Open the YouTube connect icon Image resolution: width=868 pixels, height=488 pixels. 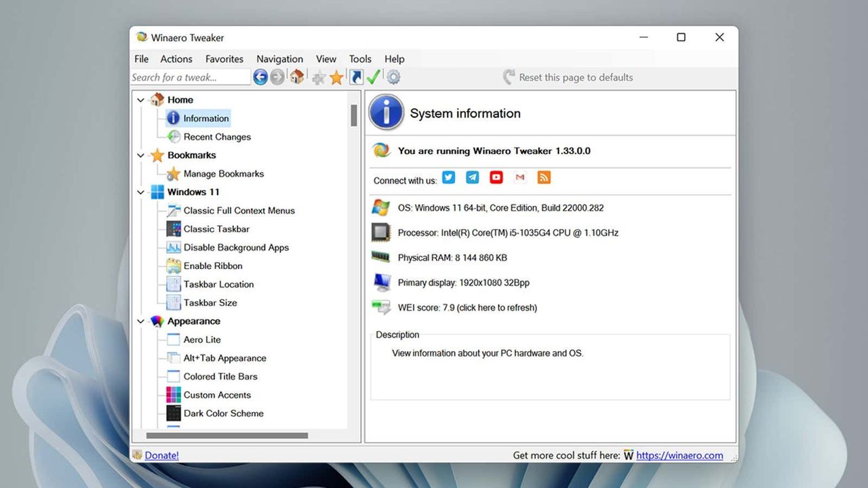pos(496,178)
